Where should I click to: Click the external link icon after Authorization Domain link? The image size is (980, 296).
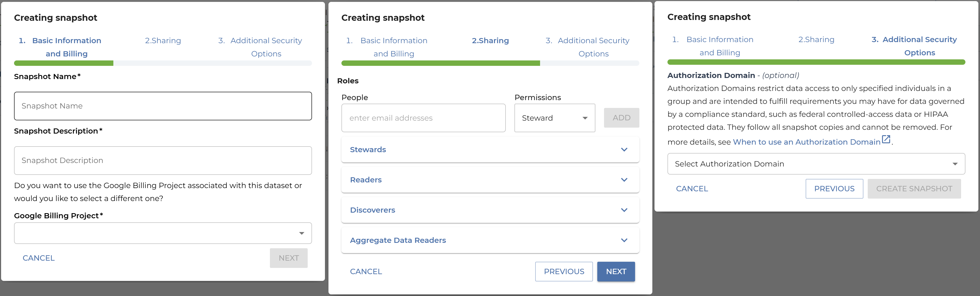pyautogui.click(x=886, y=140)
